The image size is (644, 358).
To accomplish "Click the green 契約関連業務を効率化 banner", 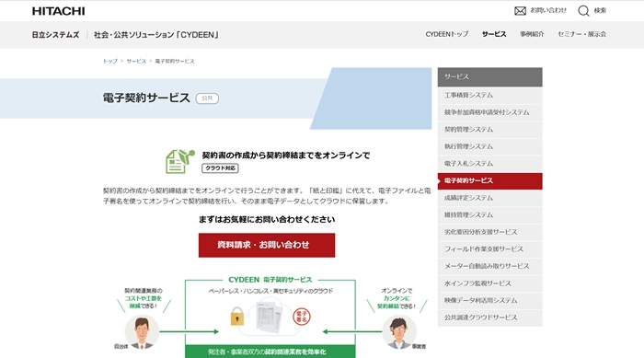I will pos(270,352).
